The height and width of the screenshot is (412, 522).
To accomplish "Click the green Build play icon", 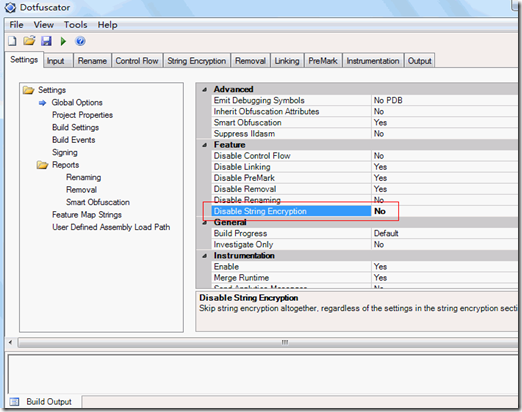I will point(63,41).
